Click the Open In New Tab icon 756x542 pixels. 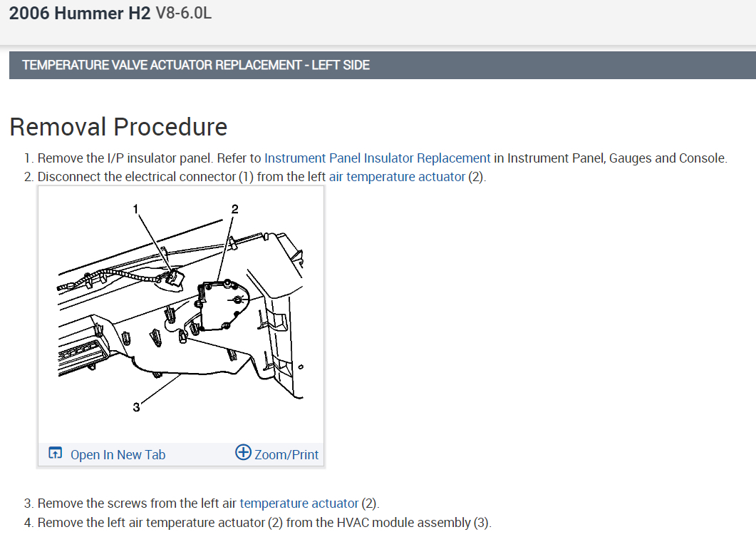[x=55, y=453]
